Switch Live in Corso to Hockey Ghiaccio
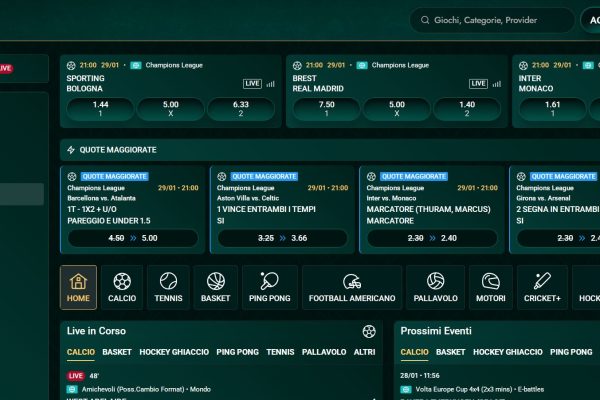 click(174, 352)
